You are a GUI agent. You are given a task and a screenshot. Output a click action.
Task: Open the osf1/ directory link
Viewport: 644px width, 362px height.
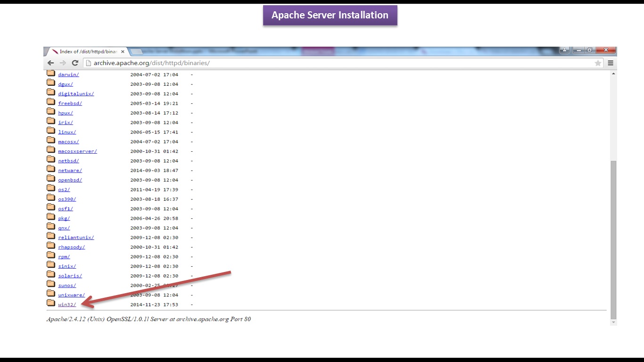tap(66, 209)
